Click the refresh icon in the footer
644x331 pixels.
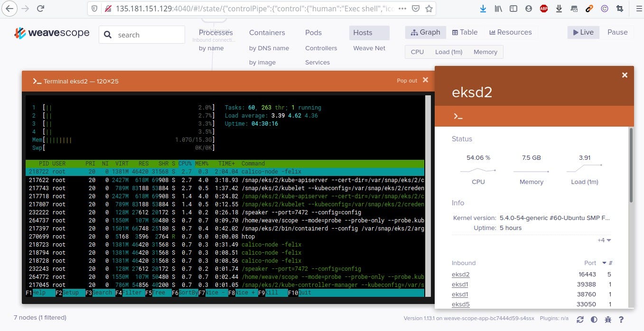point(580,320)
